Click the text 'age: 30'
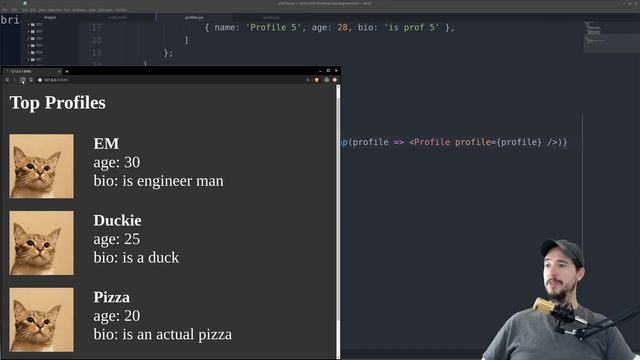The height and width of the screenshot is (360, 640). click(117, 162)
